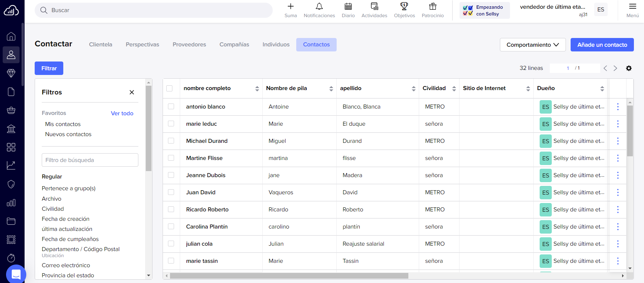Open the stopwatch icon in the sidebar
The height and width of the screenshot is (283, 644).
pyautogui.click(x=11, y=258)
